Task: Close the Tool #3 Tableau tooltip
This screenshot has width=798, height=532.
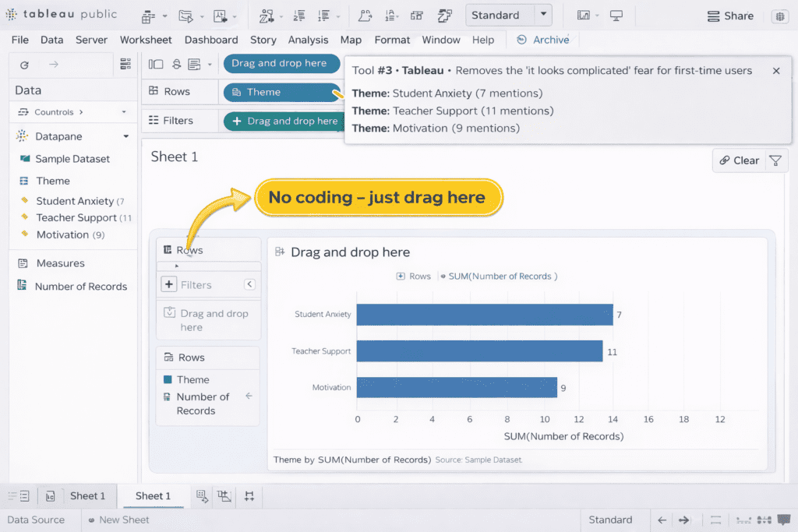Action: (x=776, y=71)
